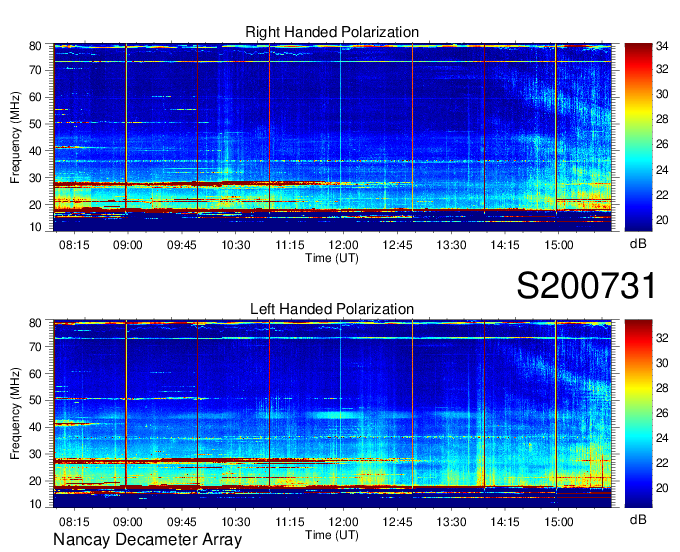Click the 20 dB label on Left Handed colorbar
The image size is (680, 552).
click(x=662, y=489)
